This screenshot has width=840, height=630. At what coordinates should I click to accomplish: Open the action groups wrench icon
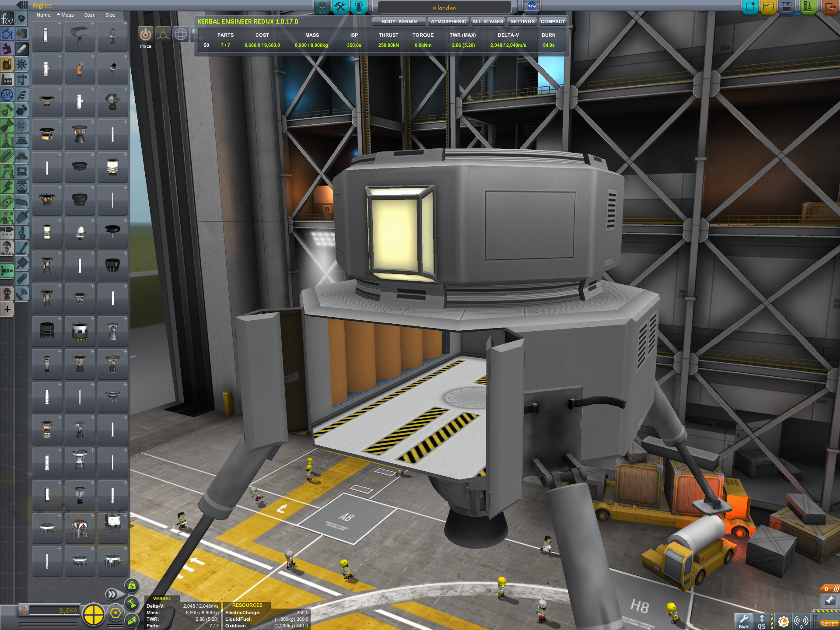340,7
